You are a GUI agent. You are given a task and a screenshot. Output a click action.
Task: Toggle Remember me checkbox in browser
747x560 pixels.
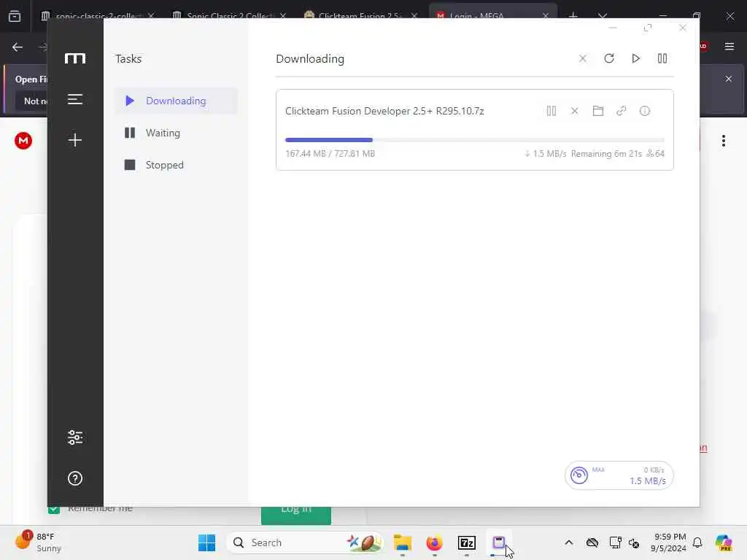54,510
